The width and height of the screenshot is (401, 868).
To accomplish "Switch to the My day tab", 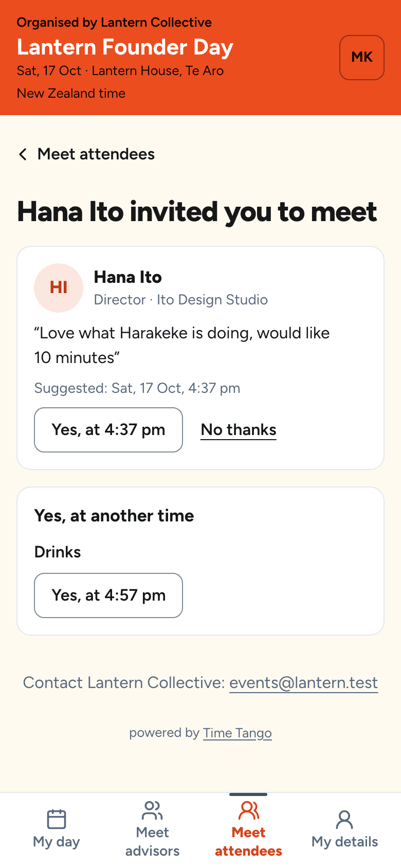I will [x=57, y=830].
